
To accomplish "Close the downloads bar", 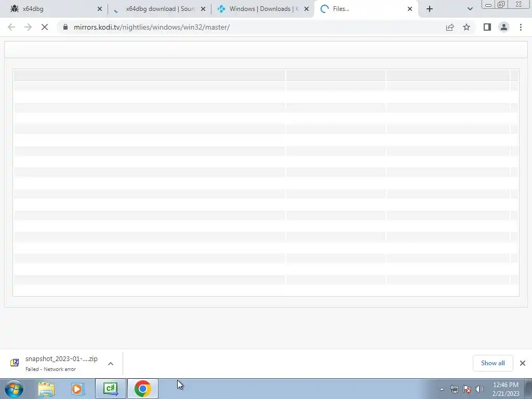I will (523, 363).
